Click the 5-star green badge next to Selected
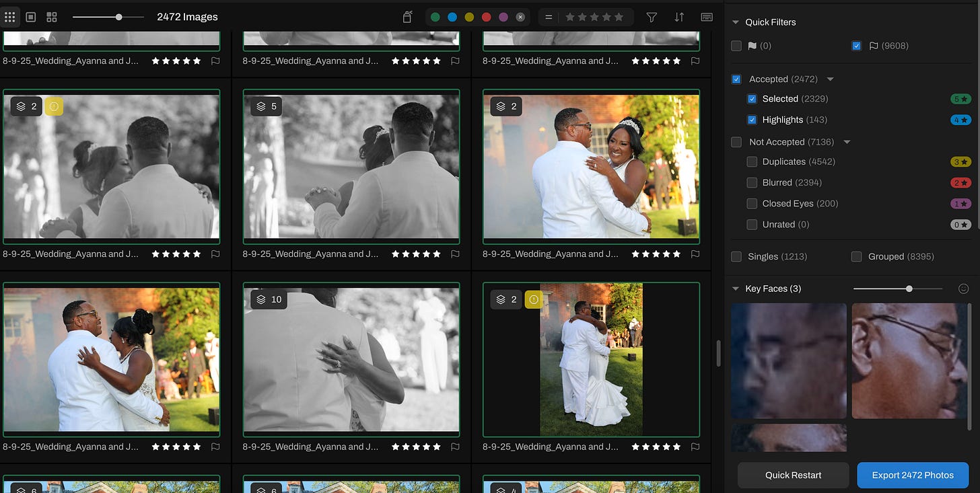The height and width of the screenshot is (493, 980). (x=960, y=99)
